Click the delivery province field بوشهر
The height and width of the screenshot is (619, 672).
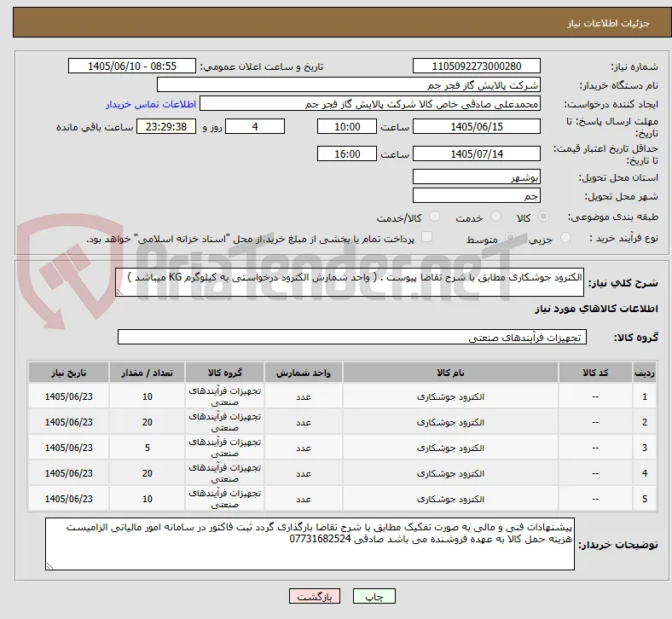(x=477, y=177)
